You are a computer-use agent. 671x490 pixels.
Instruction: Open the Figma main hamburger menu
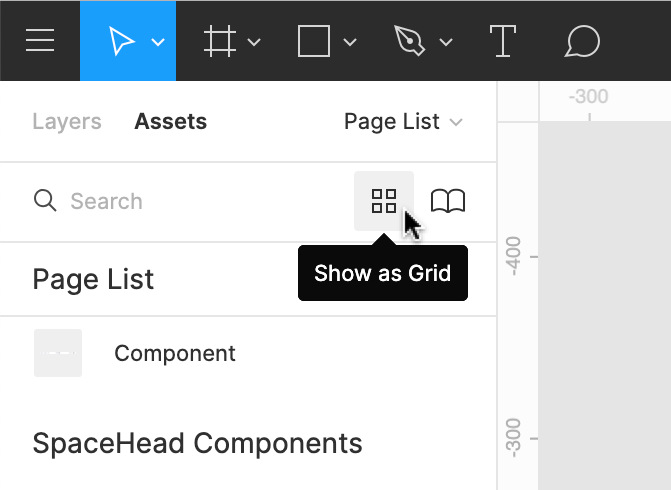[x=40, y=41]
